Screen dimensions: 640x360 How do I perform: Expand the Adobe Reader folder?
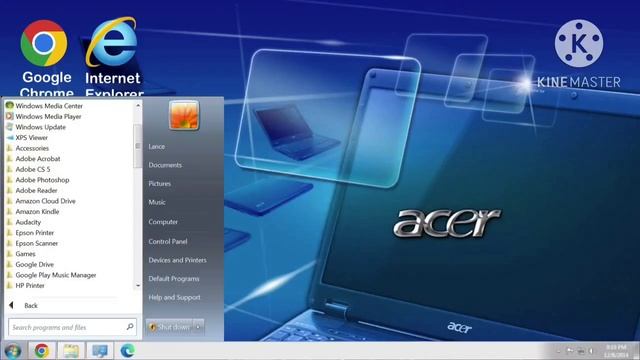[x=32, y=190]
